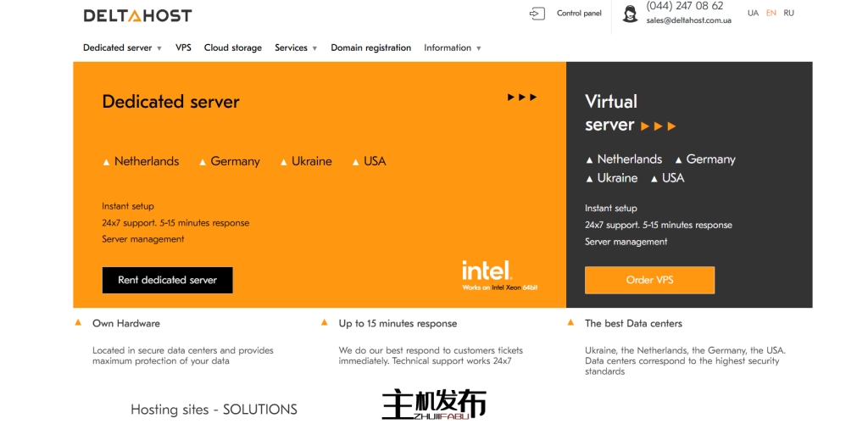Viewport: 868px width, 435px height.
Task: Click the DeltaHost logo
Action: 137,15
